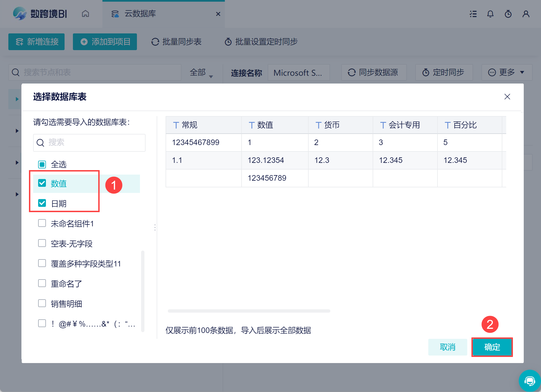Open the customer service chat bubble
Screen dimensions: 541x392
tap(529, 381)
